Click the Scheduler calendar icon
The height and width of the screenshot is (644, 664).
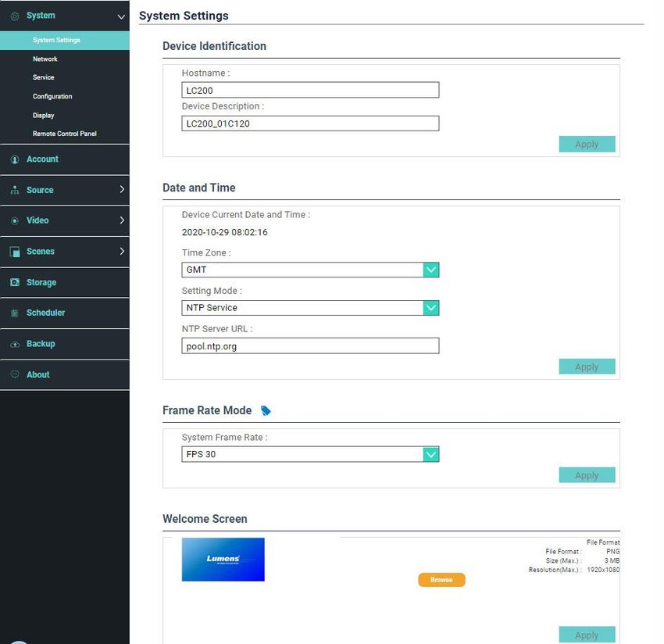tap(15, 313)
